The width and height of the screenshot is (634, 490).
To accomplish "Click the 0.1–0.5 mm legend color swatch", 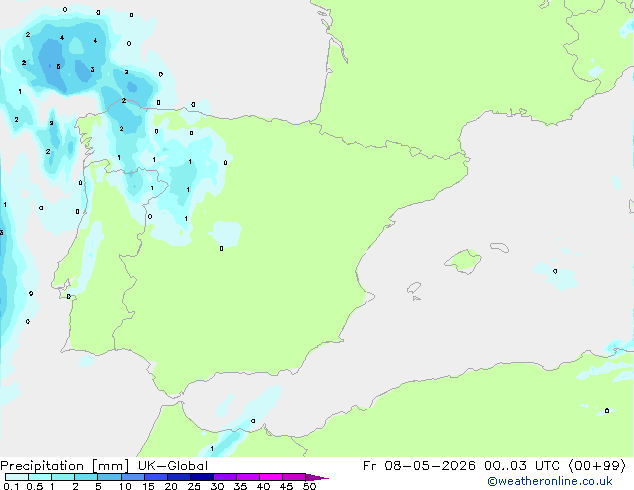I will click(x=17, y=477).
